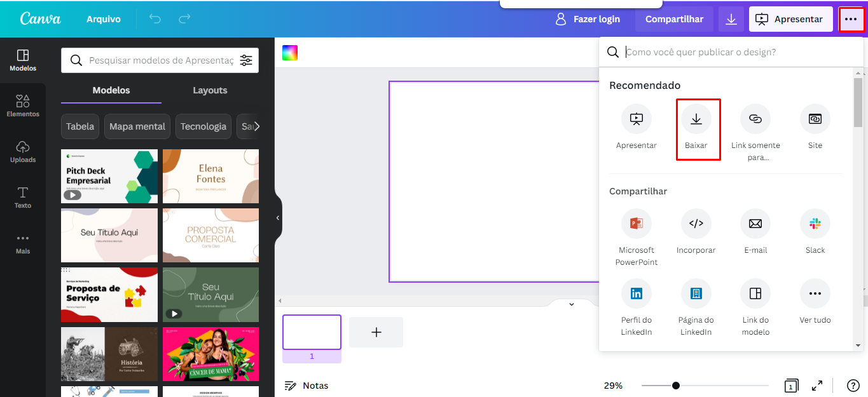Choose the Proposta de Serviço template

(109, 295)
